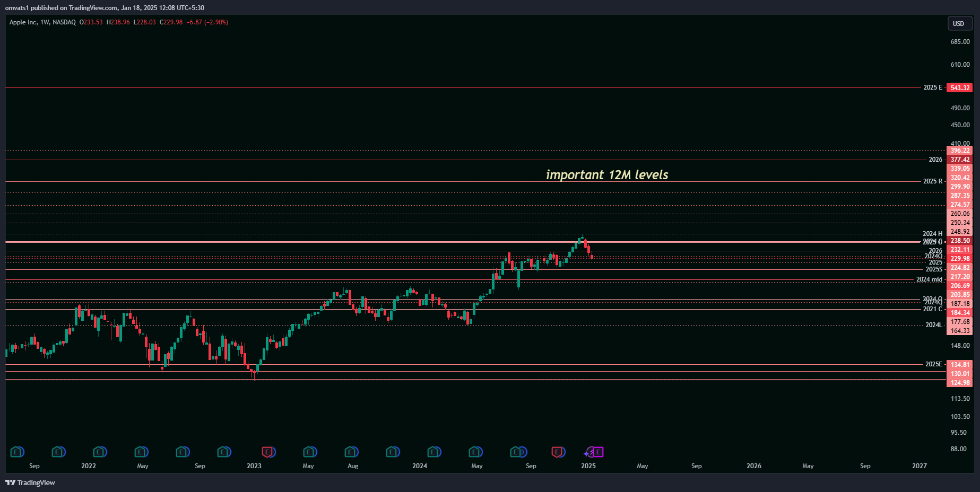
Task: Select the '2025 R' resistance line label
Action: pos(933,181)
